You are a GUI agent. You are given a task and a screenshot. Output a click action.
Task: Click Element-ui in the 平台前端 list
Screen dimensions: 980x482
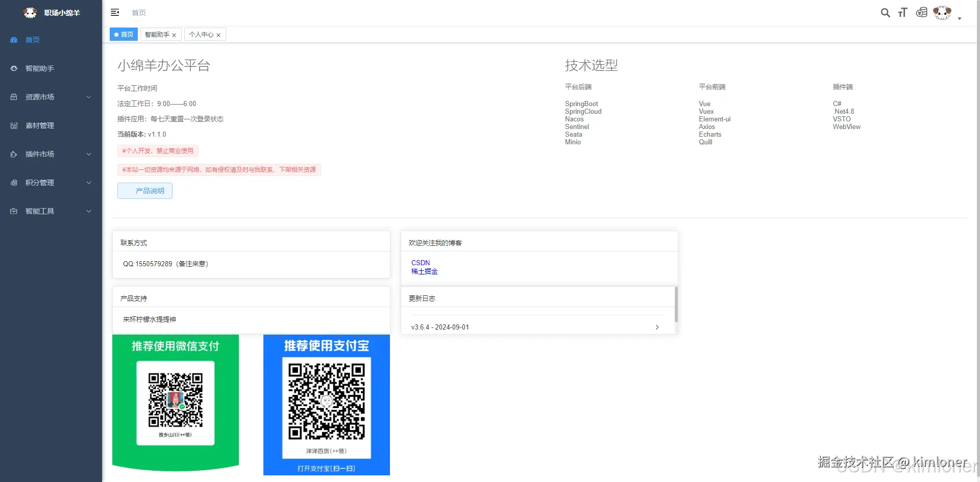(715, 119)
